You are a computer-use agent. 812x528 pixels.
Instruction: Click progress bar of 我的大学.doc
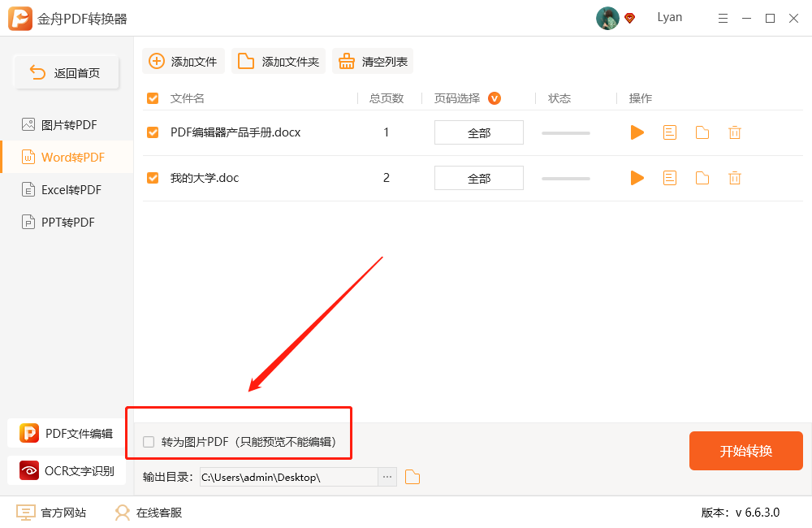566,179
